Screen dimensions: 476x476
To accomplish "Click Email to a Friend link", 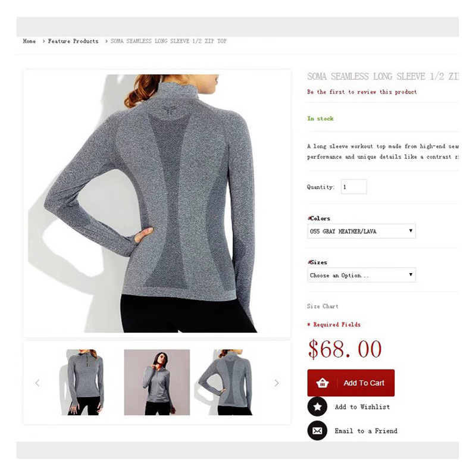I will (366, 431).
